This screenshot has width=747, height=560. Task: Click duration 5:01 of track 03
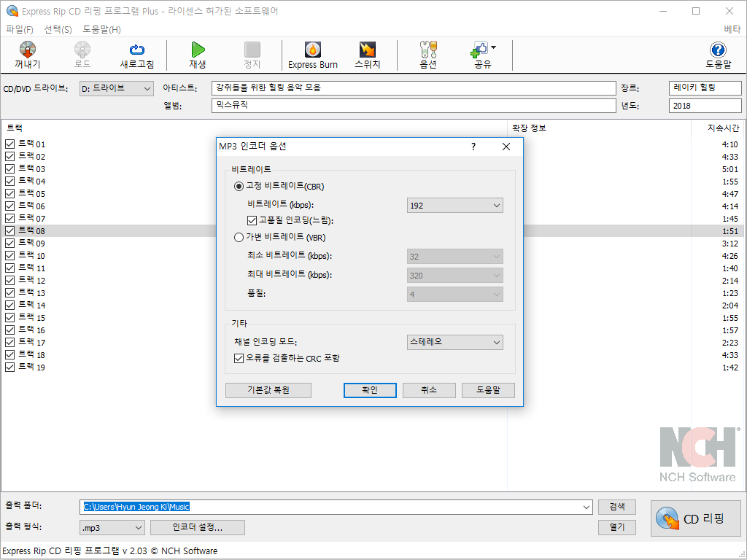729,169
